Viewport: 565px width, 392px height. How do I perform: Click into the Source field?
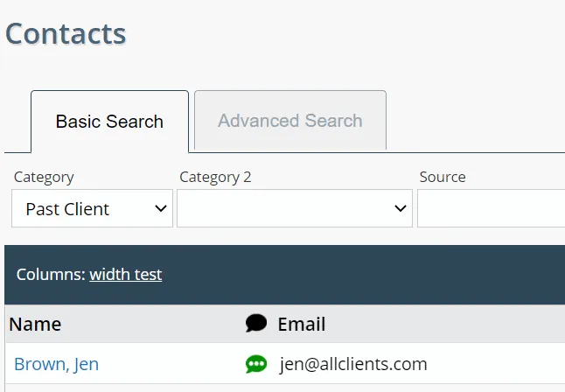click(x=492, y=208)
